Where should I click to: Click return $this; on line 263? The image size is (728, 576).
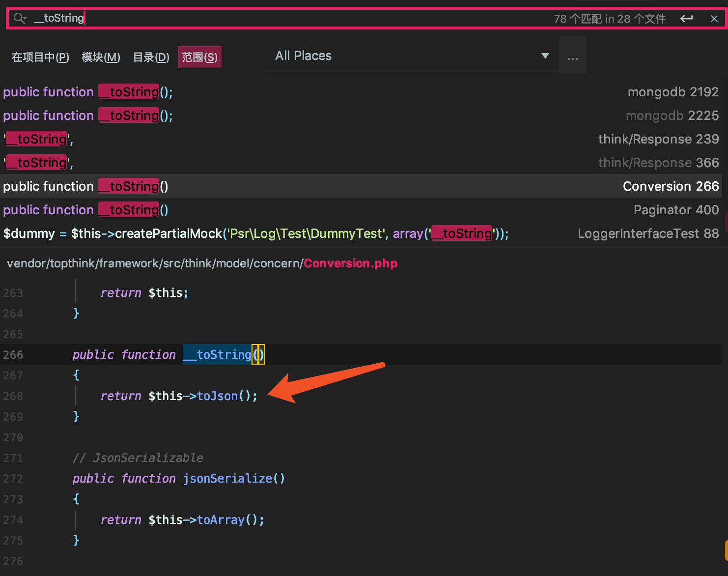point(144,293)
